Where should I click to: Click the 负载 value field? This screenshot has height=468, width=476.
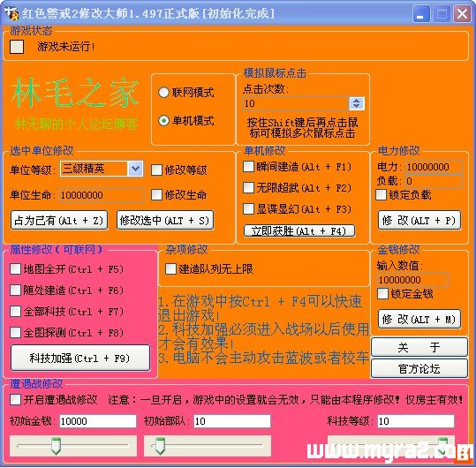pos(434,181)
